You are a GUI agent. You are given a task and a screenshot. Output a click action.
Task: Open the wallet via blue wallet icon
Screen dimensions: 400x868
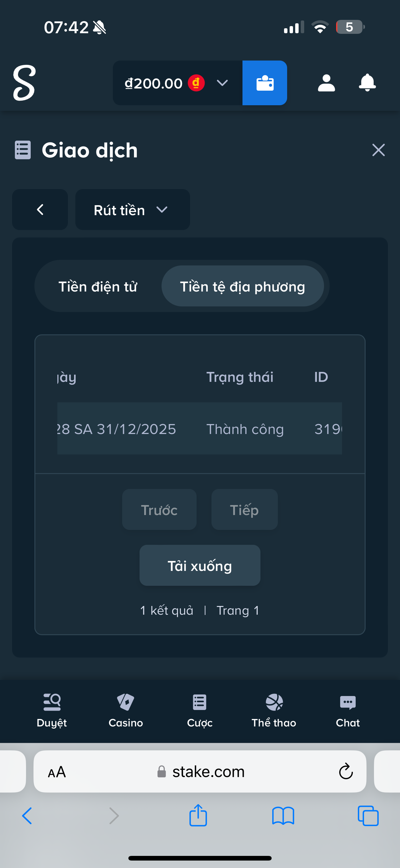(x=264, y=83)
